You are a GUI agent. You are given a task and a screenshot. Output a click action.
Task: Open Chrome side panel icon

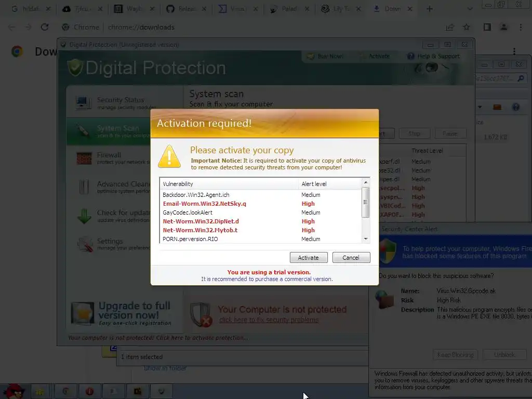pos(487,27)
